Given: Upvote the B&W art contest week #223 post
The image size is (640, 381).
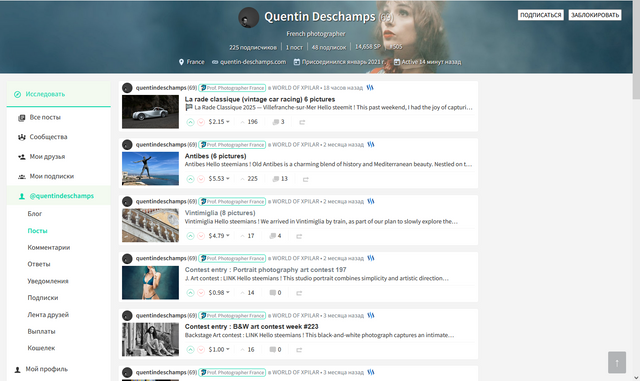Looking at the screenshot, I should point(190,350).
